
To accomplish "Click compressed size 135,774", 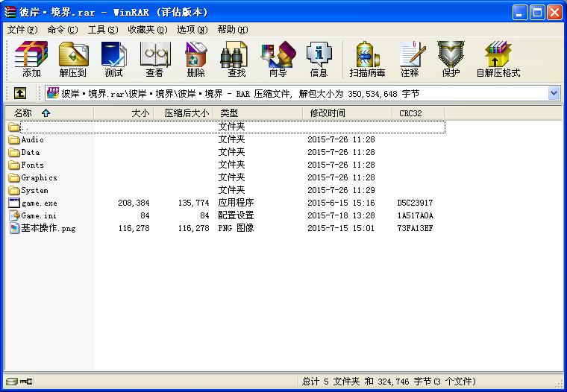I will (x=193, y=203).
